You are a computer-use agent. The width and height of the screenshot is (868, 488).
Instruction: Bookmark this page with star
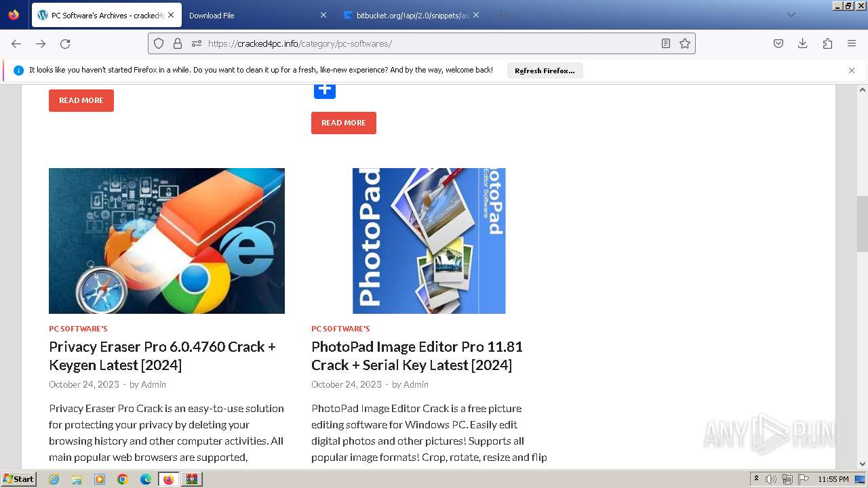point(685,43)
